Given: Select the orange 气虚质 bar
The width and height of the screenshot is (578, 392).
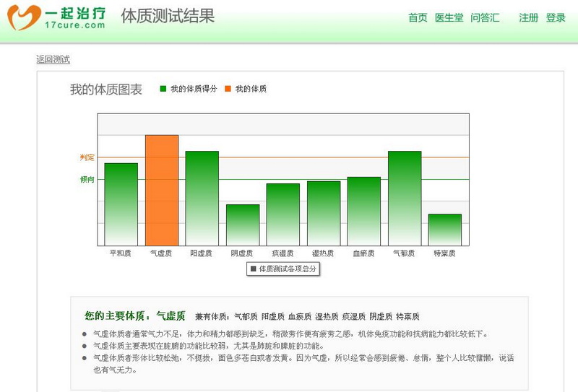Looking at the screenshot, I should point(162,191).
